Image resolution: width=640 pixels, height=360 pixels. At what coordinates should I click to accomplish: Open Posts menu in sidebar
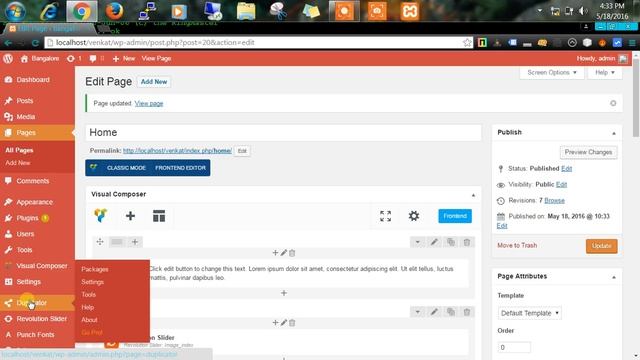25,101
